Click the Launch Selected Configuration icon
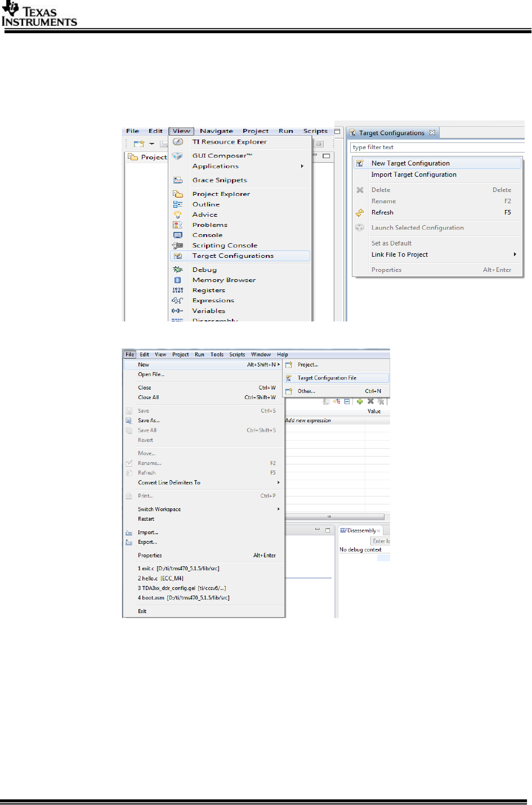 (360, 228)
